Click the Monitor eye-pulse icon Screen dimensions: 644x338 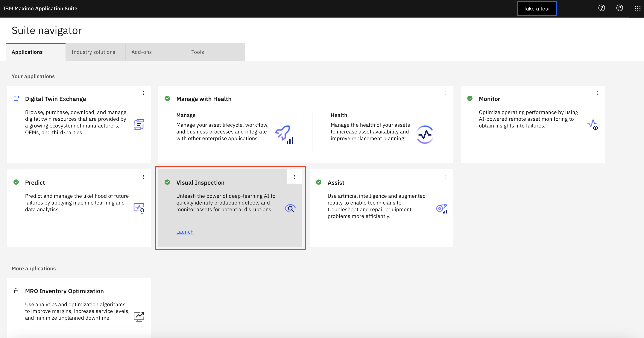(593, 125)
